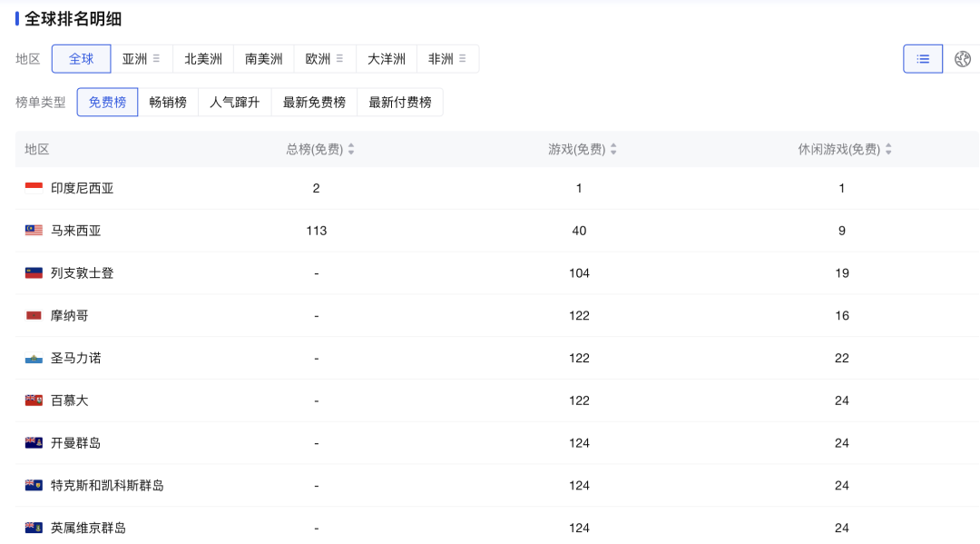Select the 畅销榜 chart type tab
980x544 pixels.
(168, 103)
